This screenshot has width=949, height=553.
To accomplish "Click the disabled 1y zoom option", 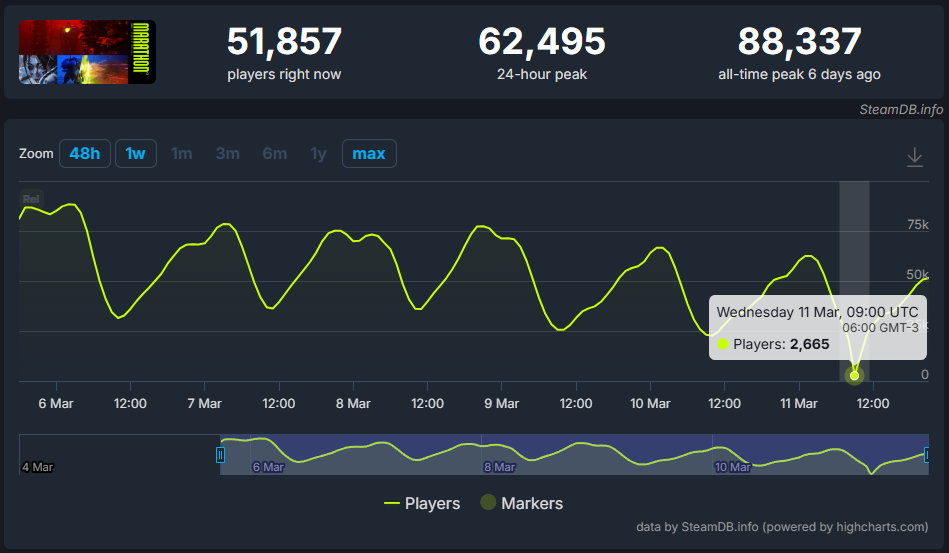I will point(318,154).
